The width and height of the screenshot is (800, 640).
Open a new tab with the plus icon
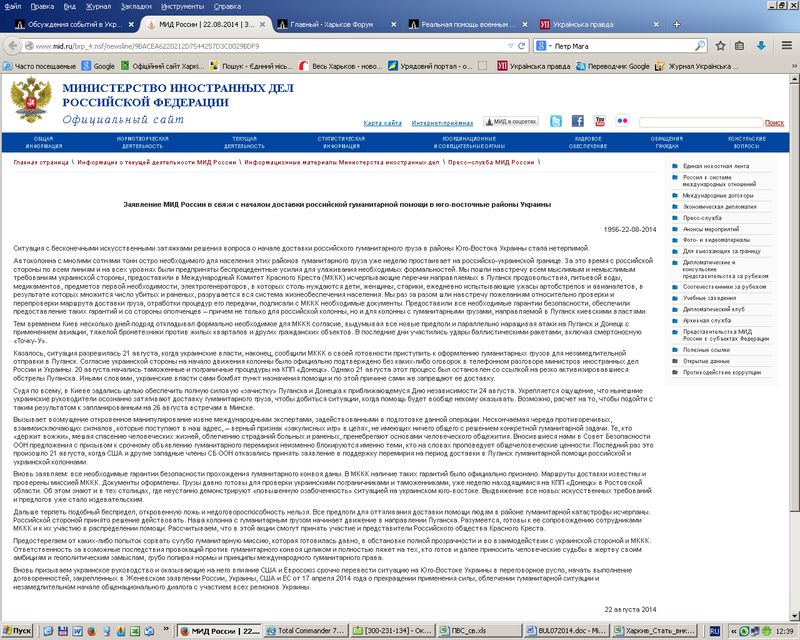677,24
